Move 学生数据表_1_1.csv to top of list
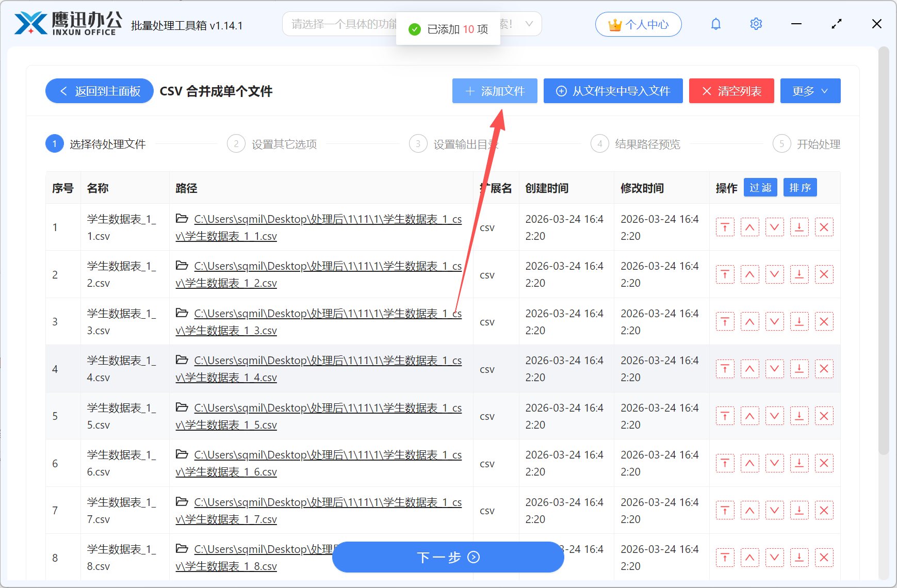The width and height of the screenshot is (897, 588). (725, 227)
